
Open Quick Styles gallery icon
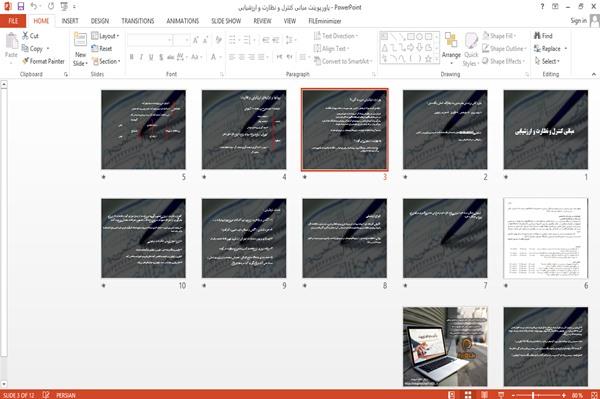click(471, 41)
